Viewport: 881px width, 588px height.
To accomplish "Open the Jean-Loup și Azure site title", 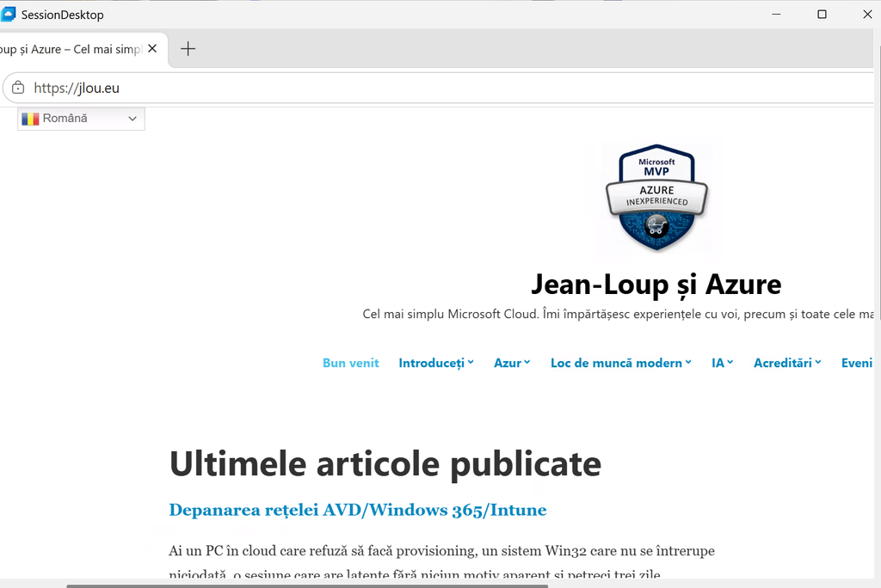I will coord(656,285).
